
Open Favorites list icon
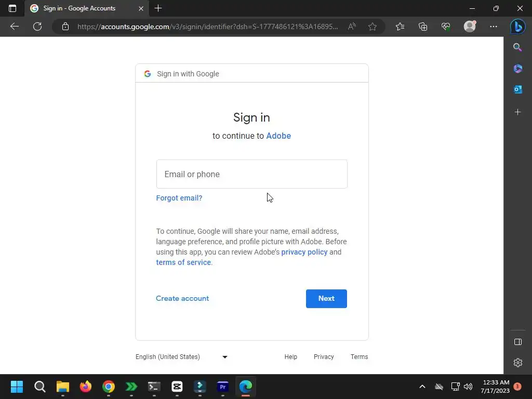400,26
